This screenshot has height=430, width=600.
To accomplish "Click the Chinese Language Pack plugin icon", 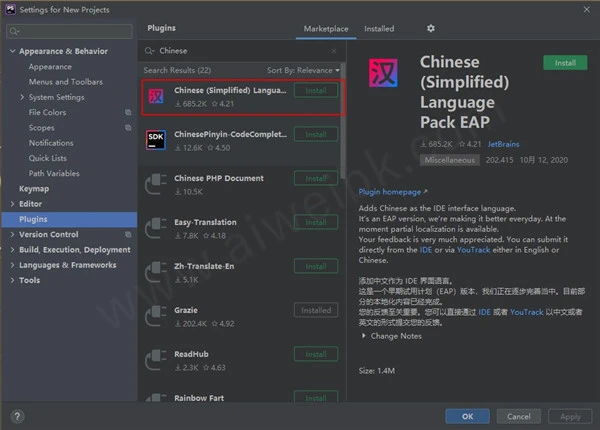I will [x=156, y=96].
